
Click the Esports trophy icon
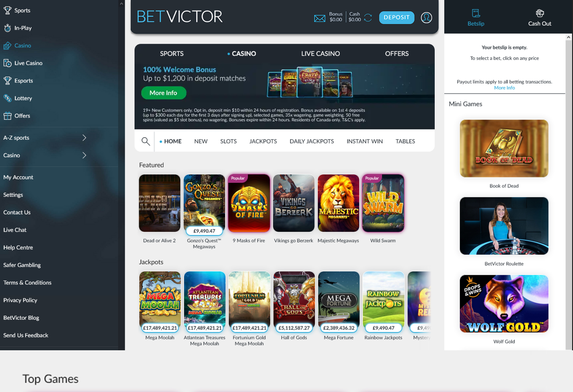coord(8,80)
